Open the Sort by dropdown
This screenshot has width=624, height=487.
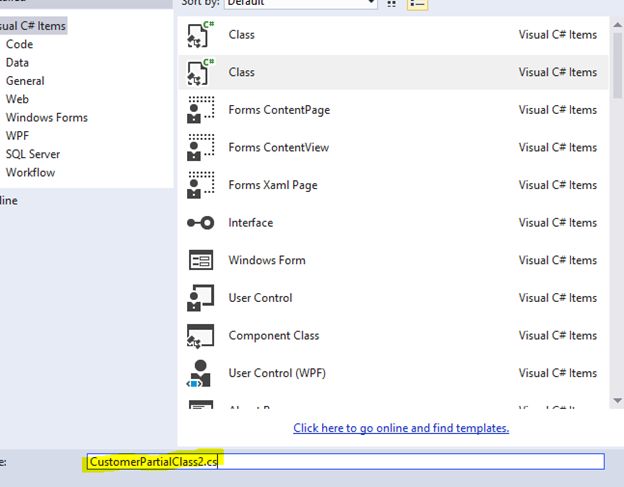click(300, 3)
